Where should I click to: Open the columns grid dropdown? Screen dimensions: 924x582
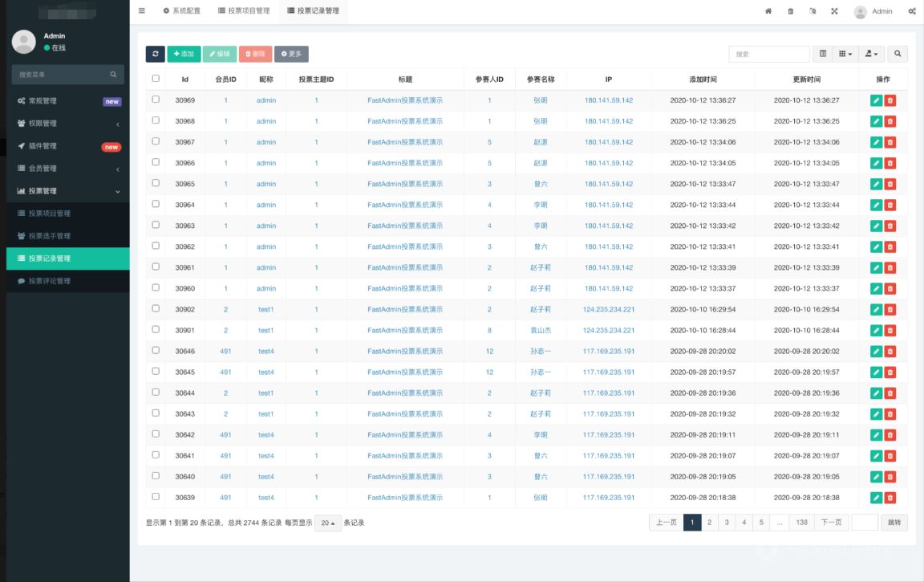coord(845,54)
